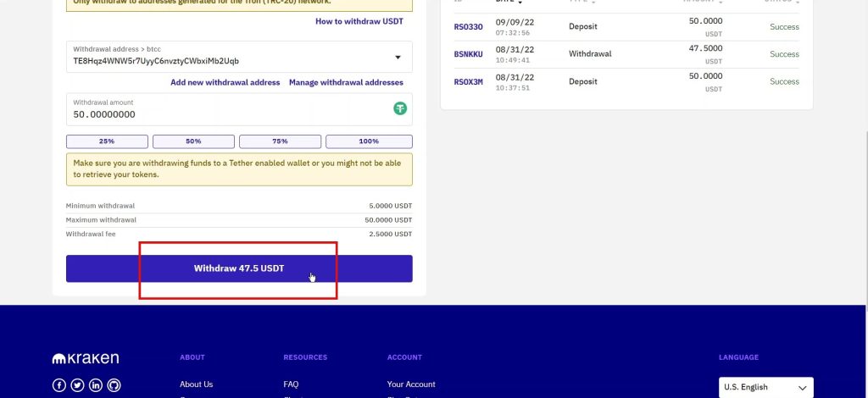Click Success status for BSNKKU withdrawal
The height and width of the screenshot is (398, 868).
[784, 54]
